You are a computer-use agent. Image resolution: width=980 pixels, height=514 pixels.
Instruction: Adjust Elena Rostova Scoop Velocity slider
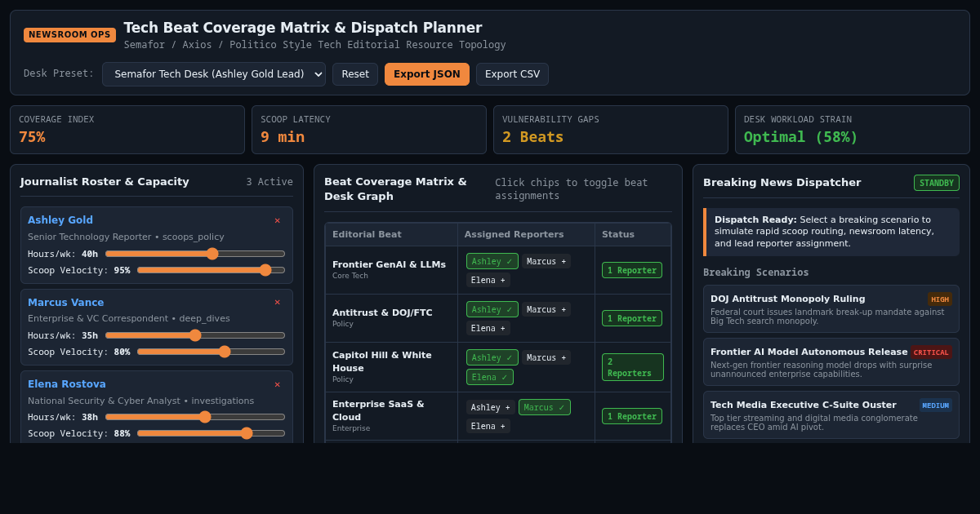coord(212,433)
